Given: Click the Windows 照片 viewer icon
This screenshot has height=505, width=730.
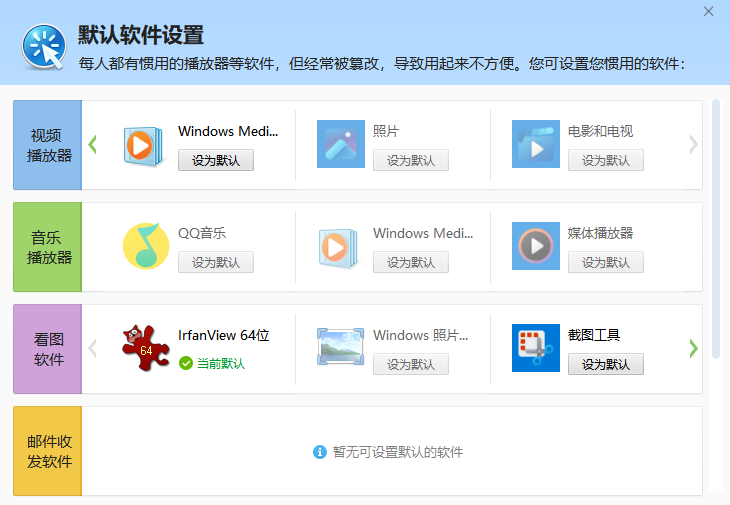Looking at the screenshot, I should [341, 346].
